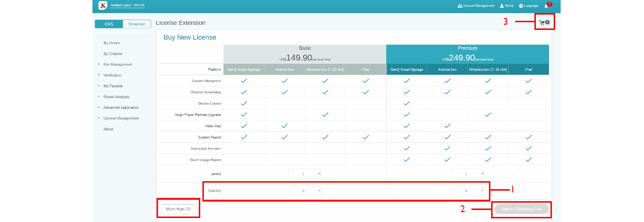Click the X-Sign logo icon

pos(103,5)
